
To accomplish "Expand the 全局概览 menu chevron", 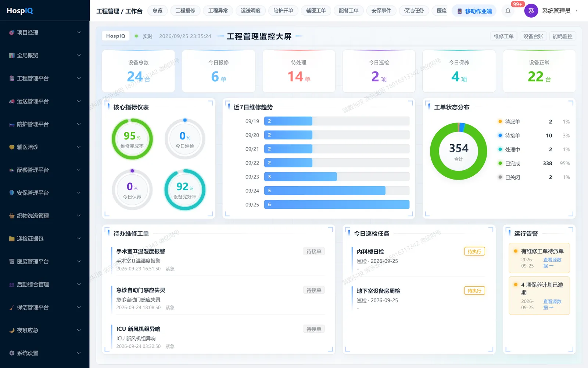I will point(79,55).
